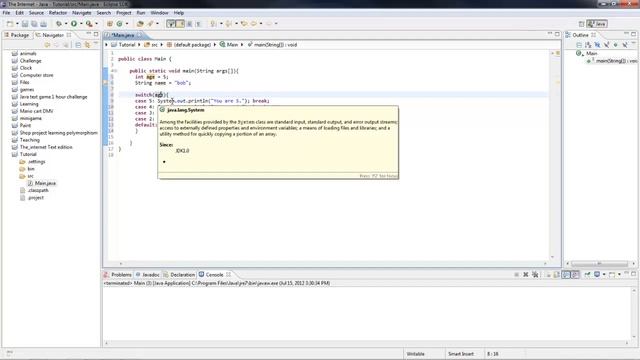
Task: Switch to the Javadoc tab
Action: tap(147, 275)
